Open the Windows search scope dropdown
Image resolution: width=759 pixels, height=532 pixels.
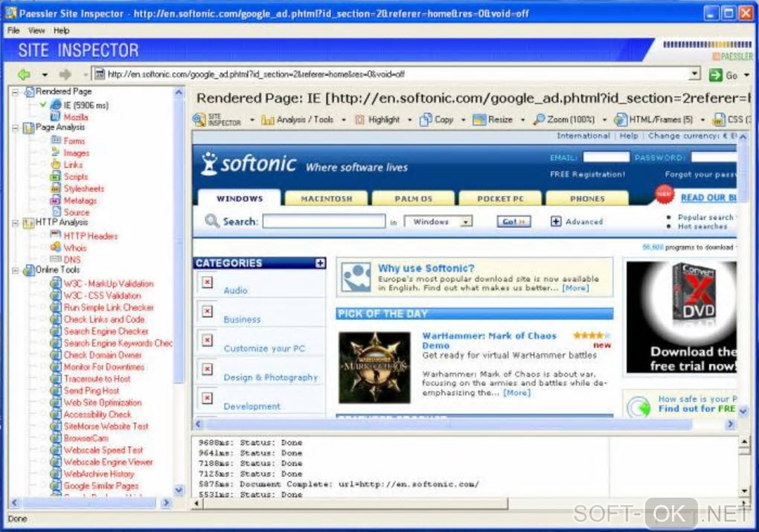click(x=466, y=222)
